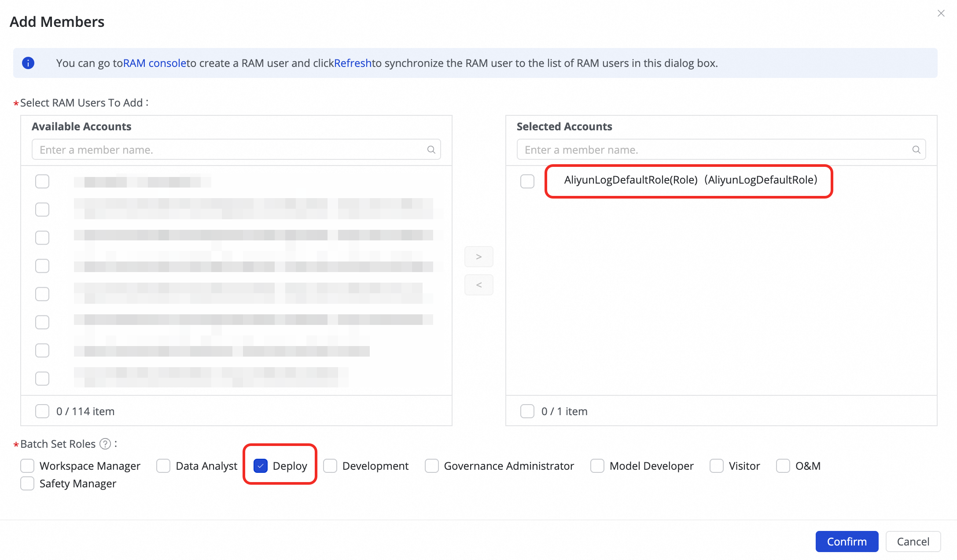Click the move-right arrow transfer button
The image size is (957, 560).
(x=478, y=257)
